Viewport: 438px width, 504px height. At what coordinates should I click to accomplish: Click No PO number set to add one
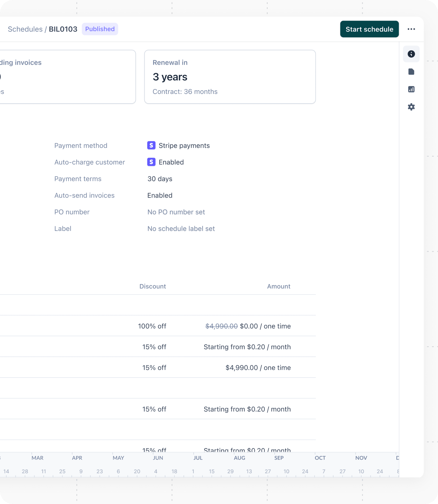click(176, 212)
